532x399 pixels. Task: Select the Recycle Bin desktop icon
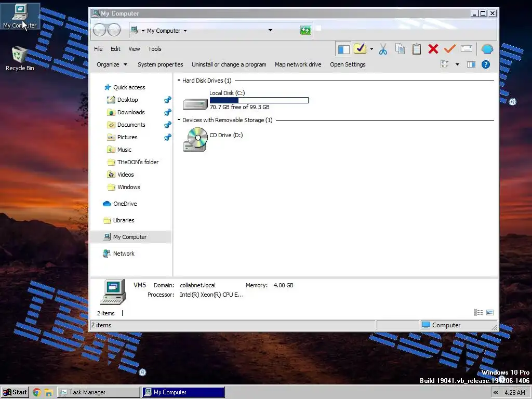(20, 59)
